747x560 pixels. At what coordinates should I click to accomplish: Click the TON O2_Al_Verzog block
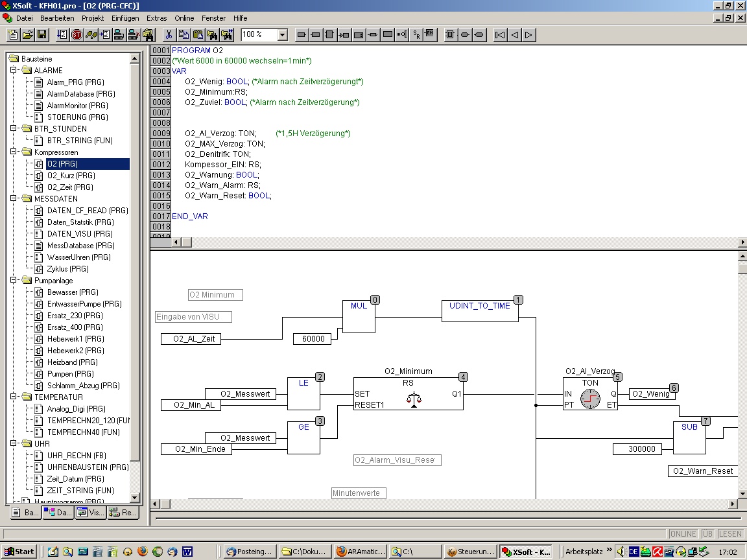tap(590, 394)
